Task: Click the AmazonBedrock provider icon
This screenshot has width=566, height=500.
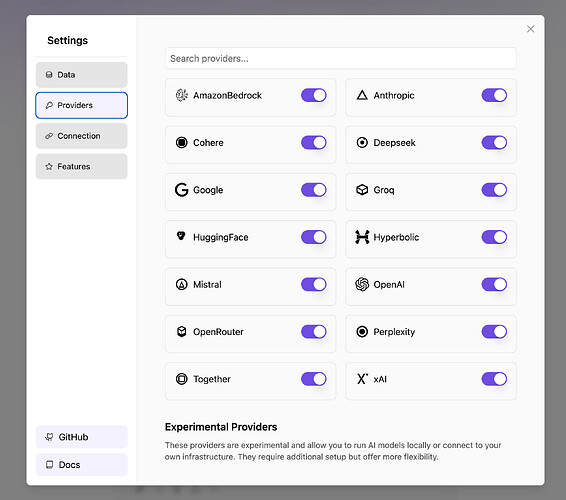Action: (x=182, y=95)
